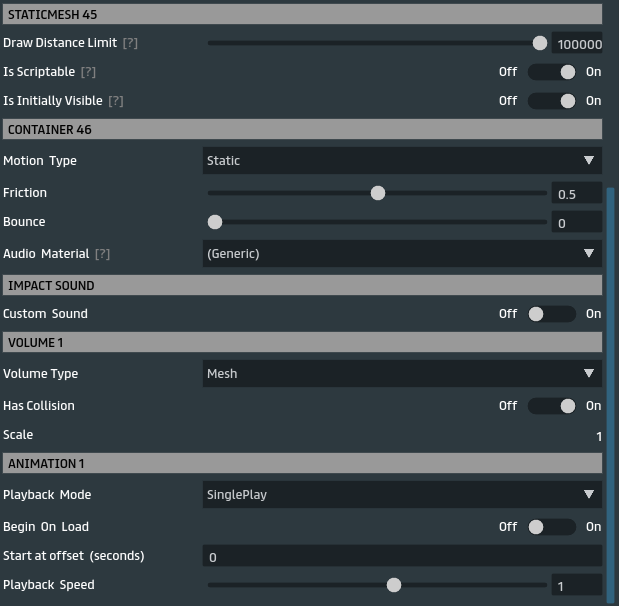Collapse the STATICMESH 45 section header
Screen dimensions: 619x606
pos(302,14)
